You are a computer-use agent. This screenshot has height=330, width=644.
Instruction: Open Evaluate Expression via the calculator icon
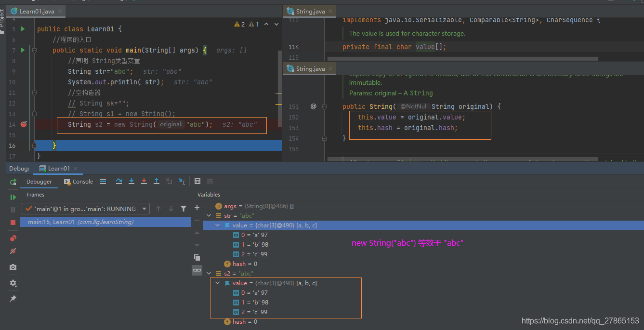pos(197,181)
